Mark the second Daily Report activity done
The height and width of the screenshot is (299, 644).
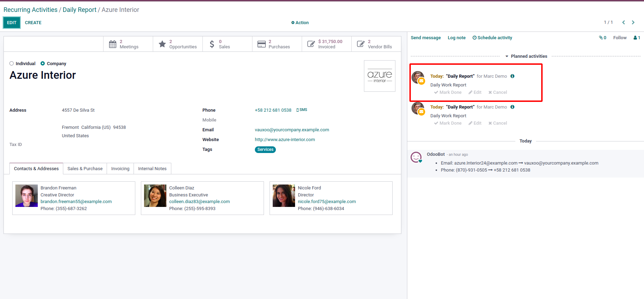(448, 123)
